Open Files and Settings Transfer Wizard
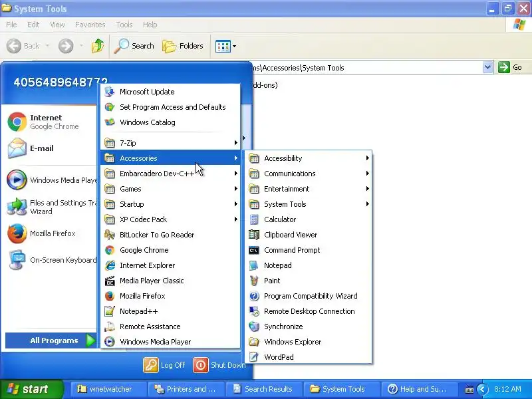The image size is (532, 399). click(51, 207)
